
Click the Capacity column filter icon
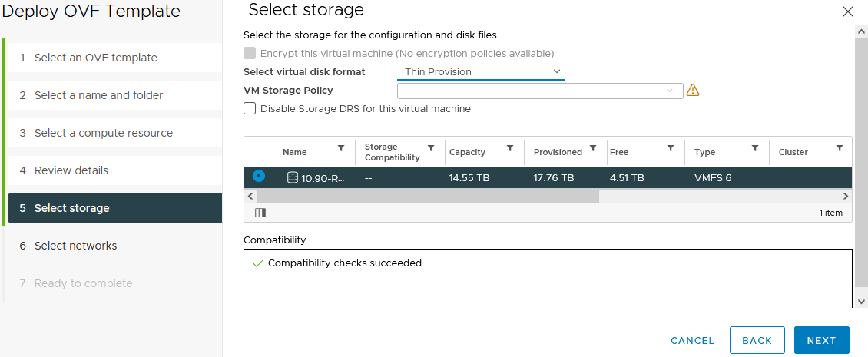510,148
